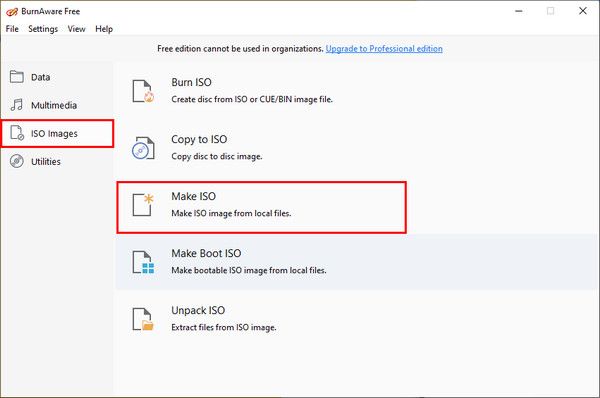600x398 pixels.
Task: Click the Copy to ISO disc icon
Action: [143, 148]
